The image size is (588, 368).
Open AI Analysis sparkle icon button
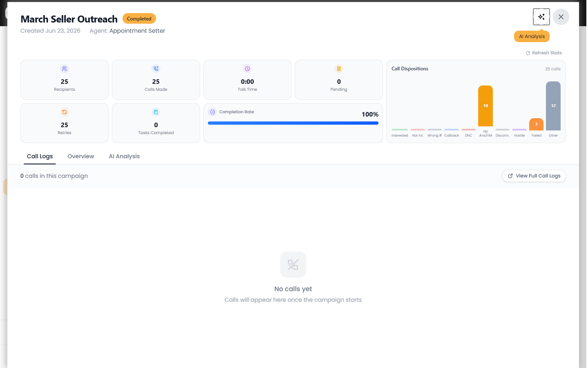[541, 17]
